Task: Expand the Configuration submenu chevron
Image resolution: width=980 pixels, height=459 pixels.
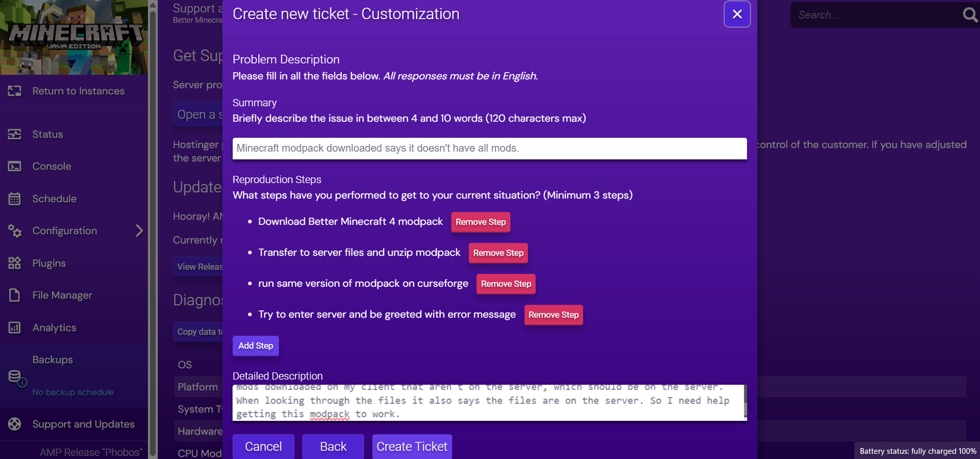Action: click(x=139, y=231)
